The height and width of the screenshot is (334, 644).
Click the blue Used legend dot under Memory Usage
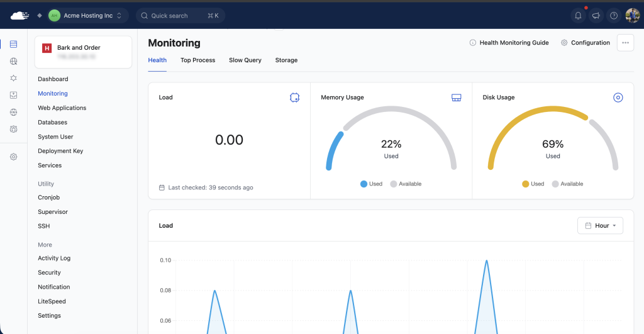coord(364,184)
